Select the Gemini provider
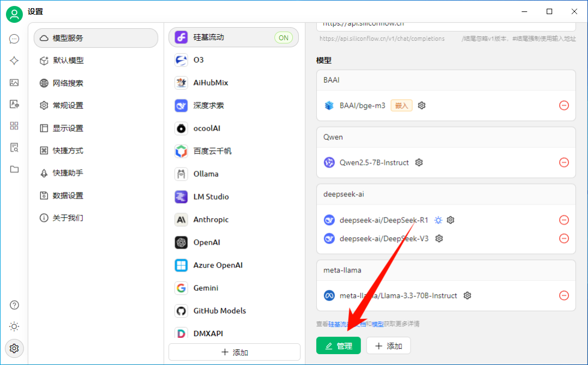The width and height of the screenshot is (588, 365). coord(234,288)
